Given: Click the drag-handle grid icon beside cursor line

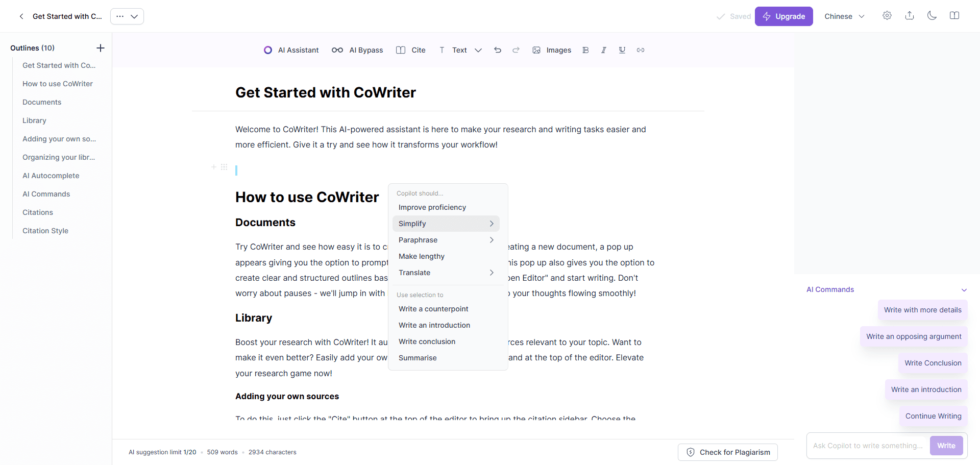Looking at the screenshot, I should pos(224,167).
